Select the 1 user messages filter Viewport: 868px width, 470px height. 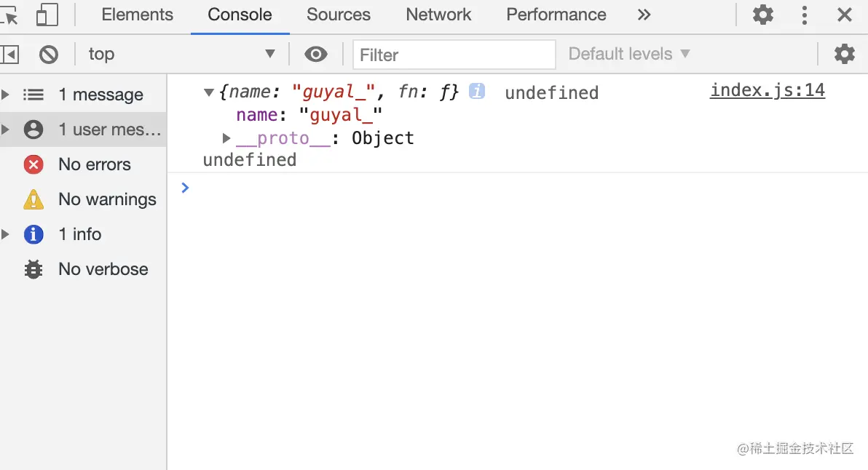click(x=109, y=130)
